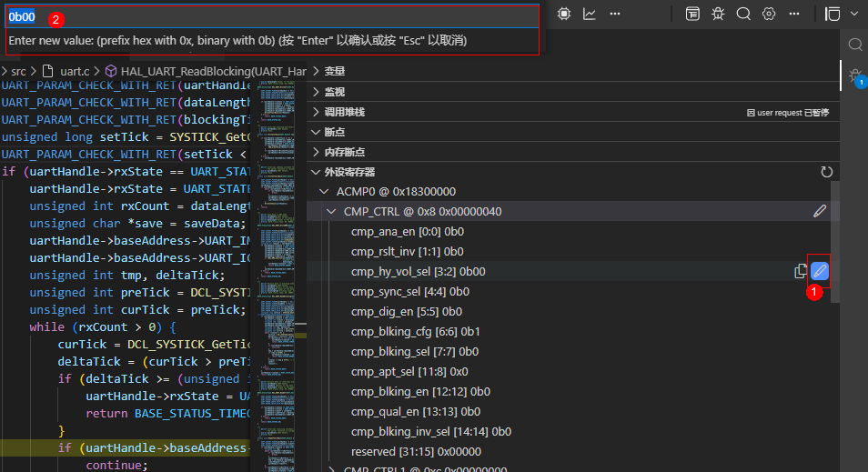
Task: Select field cmp_qual_en [13:13] 0b0
Action: pos(416,411)
